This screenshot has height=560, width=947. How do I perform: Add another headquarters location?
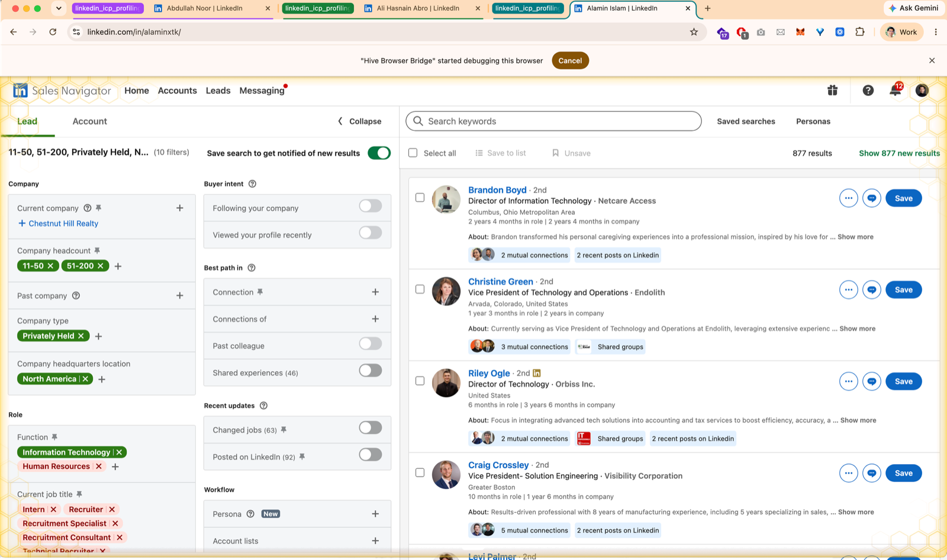102,379
